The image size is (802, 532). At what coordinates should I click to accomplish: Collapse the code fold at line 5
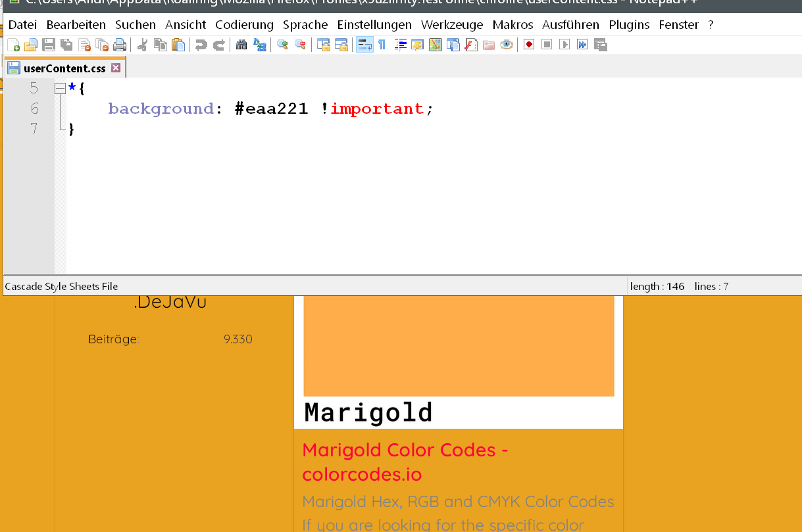click(x=60, y=88)
